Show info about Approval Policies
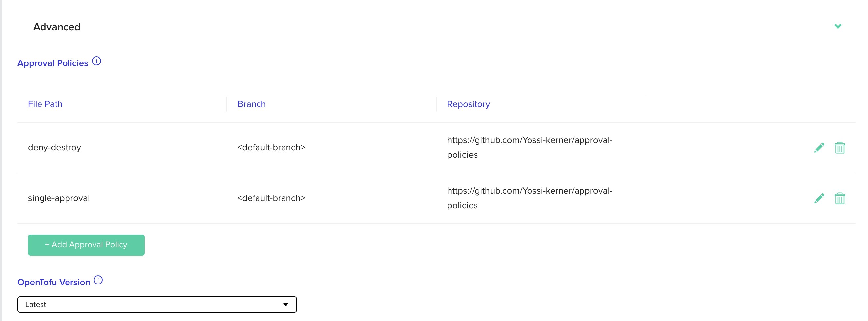Viewport: 868px width, 321px height. tap(96, 61)
